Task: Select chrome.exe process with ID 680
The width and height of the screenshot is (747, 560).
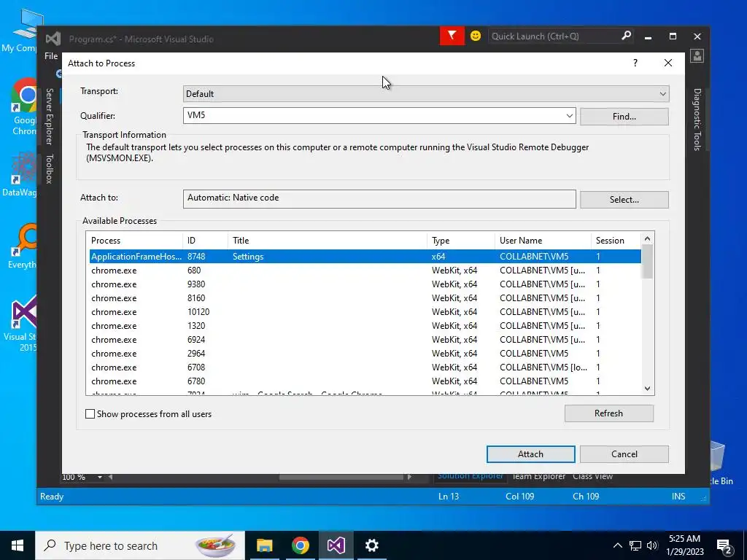Action: coord(365,270)
